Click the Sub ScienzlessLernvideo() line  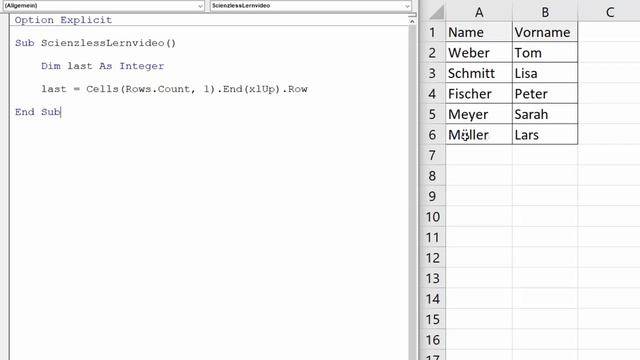95,43
